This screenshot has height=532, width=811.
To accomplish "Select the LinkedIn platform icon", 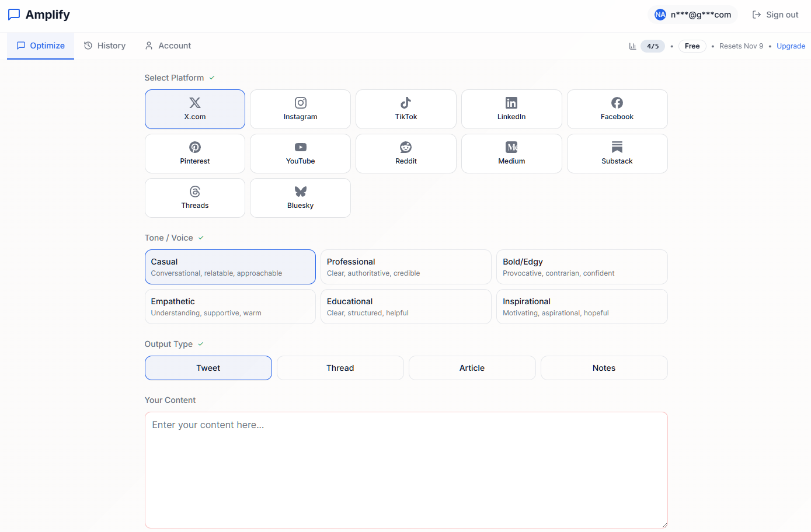I will [x=511, y=102].
